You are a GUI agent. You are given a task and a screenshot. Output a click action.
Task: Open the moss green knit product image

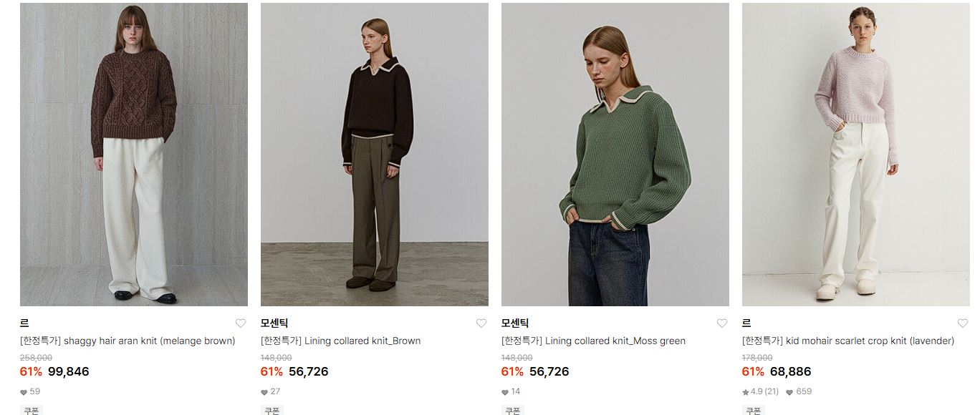[615, 155]
